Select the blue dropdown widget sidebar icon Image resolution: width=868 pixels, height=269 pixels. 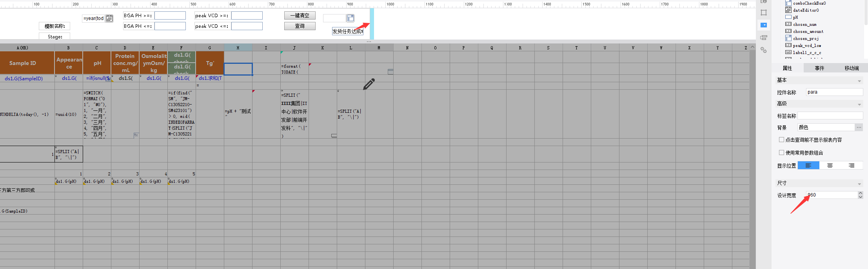pyautogui.click(x=764, y=25)
